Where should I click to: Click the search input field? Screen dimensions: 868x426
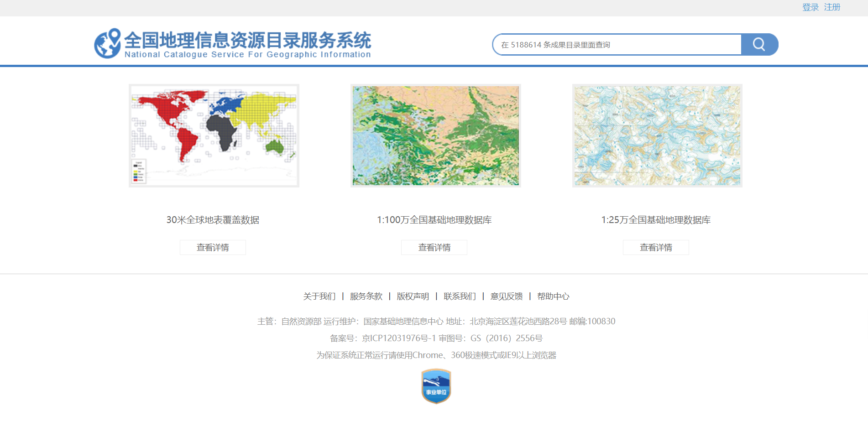(617, 45)
